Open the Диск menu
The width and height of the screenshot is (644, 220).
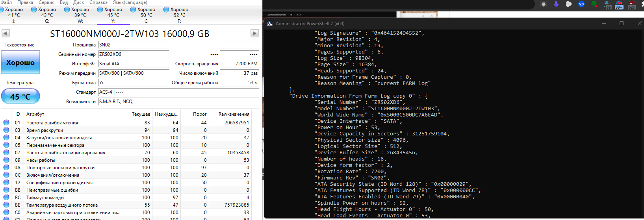pos(78,2)
